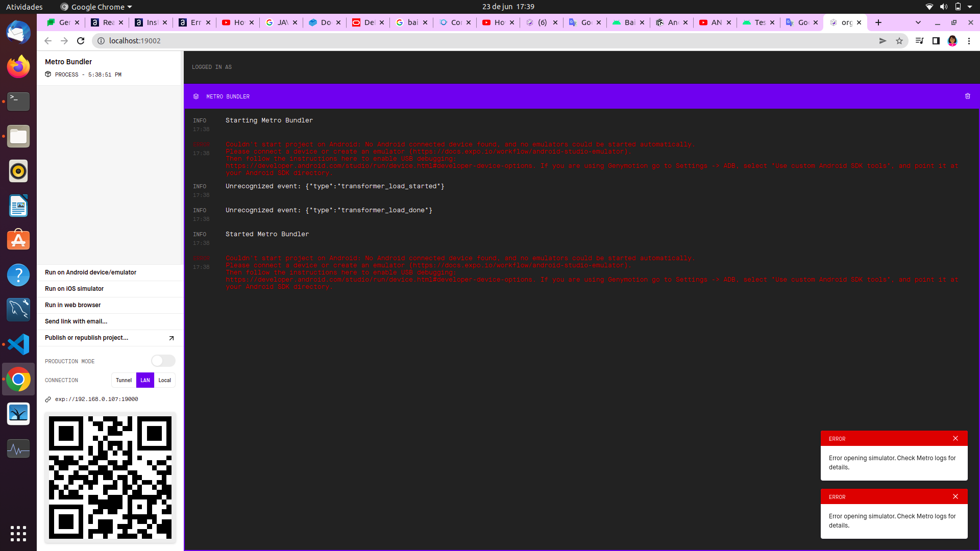This screenshot has height=551, width=980.
Task: Switch to the 'Bai' Android tab
Action: pos(629,22)
